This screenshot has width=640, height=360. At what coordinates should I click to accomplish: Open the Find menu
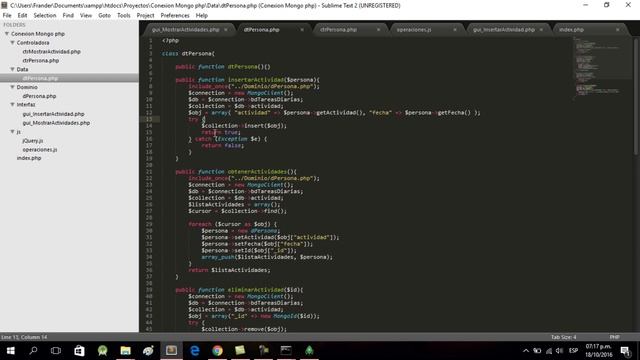68,16
